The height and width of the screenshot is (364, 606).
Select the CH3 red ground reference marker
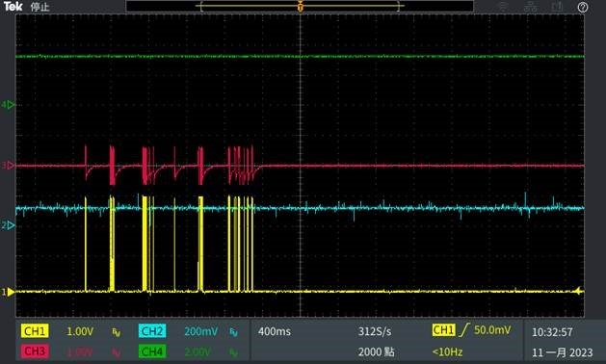coord(9,166)
